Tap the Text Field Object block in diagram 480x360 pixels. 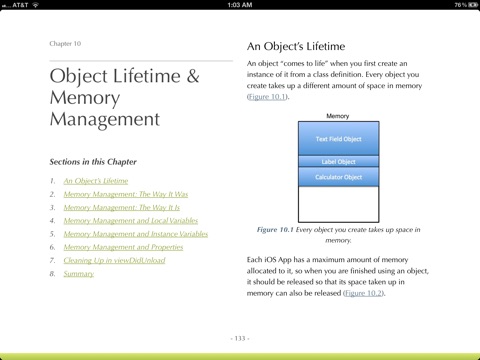pos(338,139)
